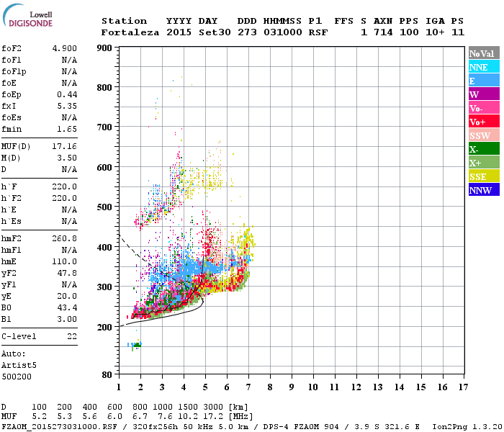Click the 17 MHz frequency axis label
This screenshot has height=432, width=504.
(463, 387)
